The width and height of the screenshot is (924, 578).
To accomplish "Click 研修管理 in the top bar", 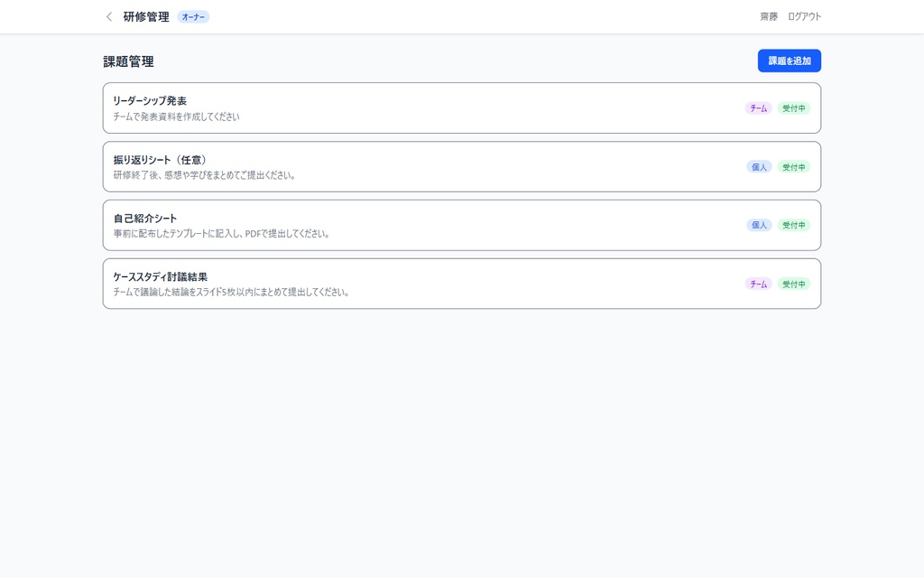I will click(x=147, y=16).
